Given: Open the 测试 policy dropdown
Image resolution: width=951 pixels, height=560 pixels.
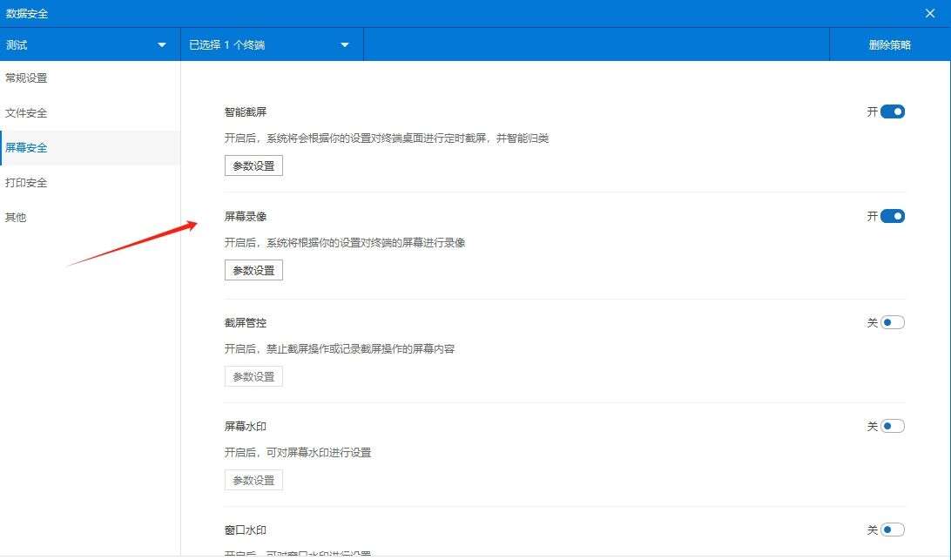Looking at the screenshot, I should pyautogui.click(x=87, y=44).
